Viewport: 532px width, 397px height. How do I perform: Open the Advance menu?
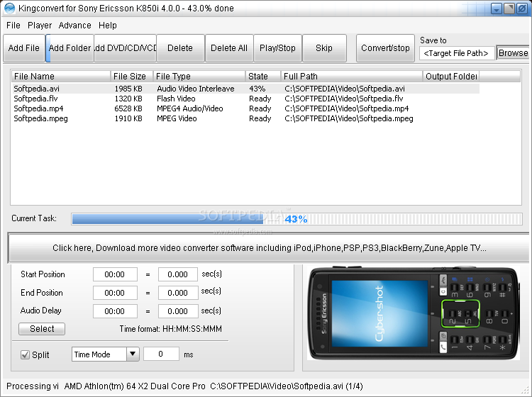click(74, 26)
